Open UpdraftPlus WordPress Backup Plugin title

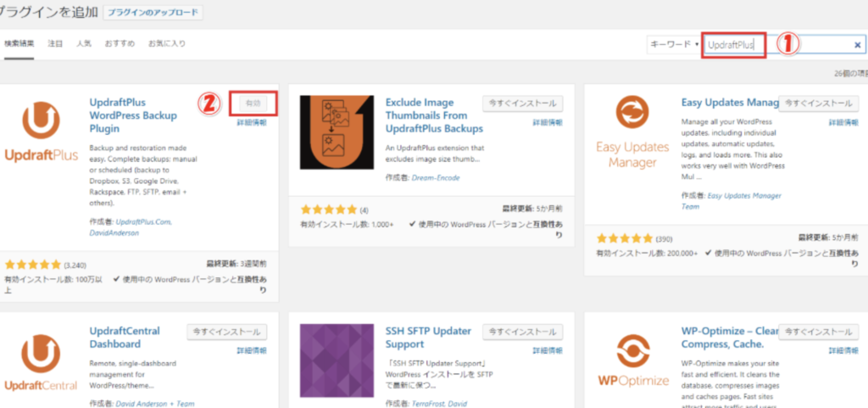tap(133, 115)
